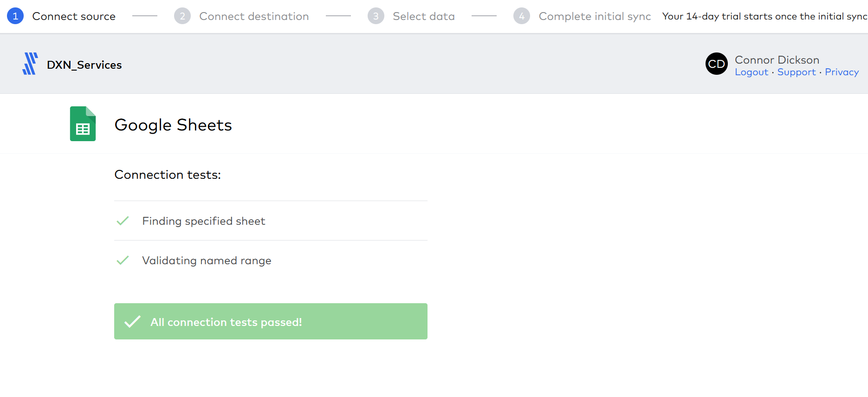Click the DXN_Services account name
Image resolution: width=868 pixels, height=397 pixels.
(84, 65)
